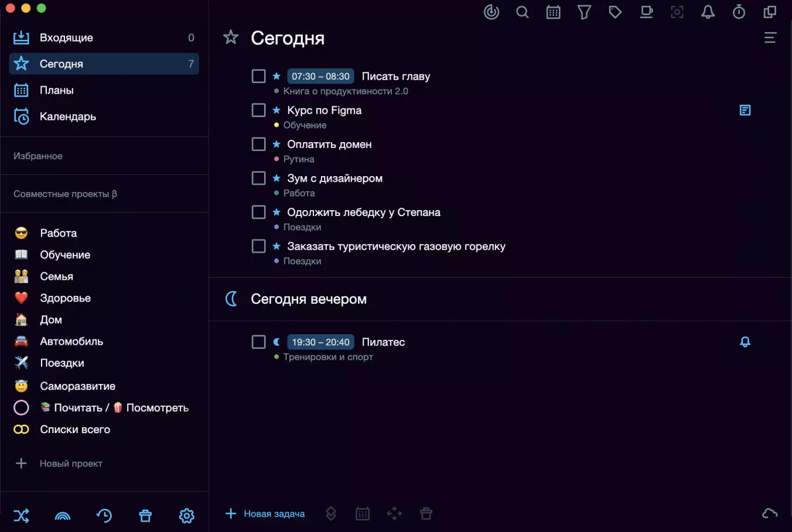
Task: Click the cloud sync icon at bottom right
Action: point(770,513)
